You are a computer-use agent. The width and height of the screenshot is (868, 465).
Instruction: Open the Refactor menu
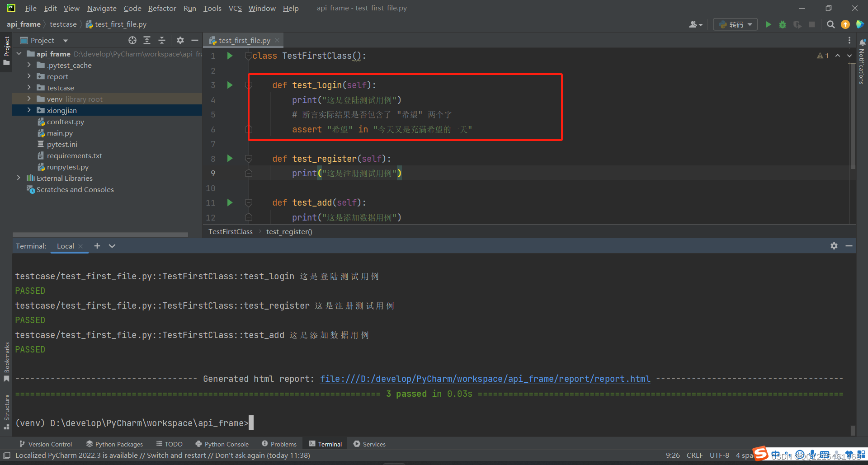[x=162, y=8]
